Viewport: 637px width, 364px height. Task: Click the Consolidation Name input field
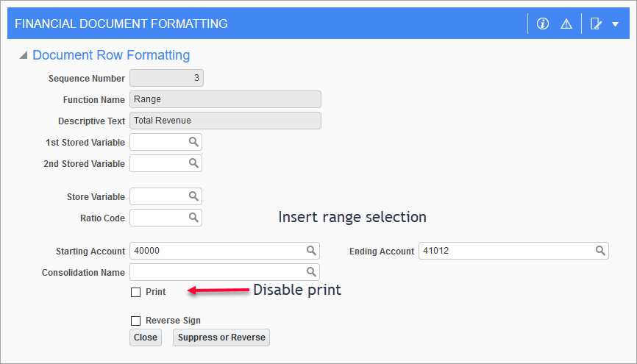coord(224,272)
